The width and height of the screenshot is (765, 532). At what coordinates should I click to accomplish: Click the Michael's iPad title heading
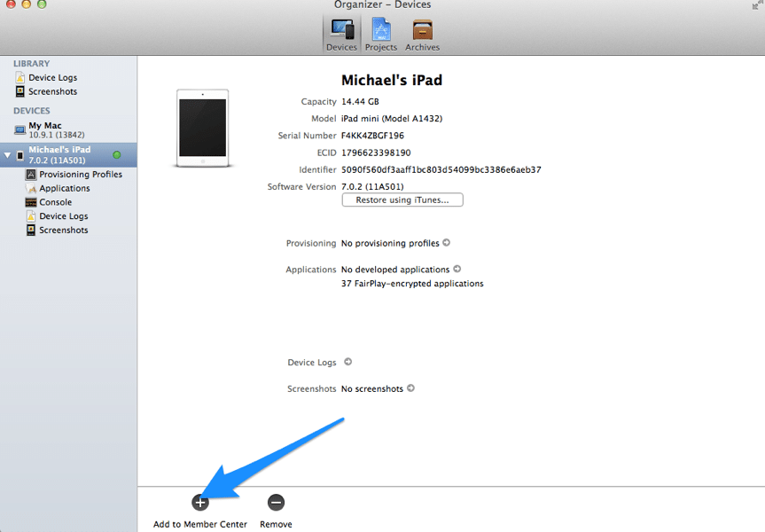(x=391, y=80)
